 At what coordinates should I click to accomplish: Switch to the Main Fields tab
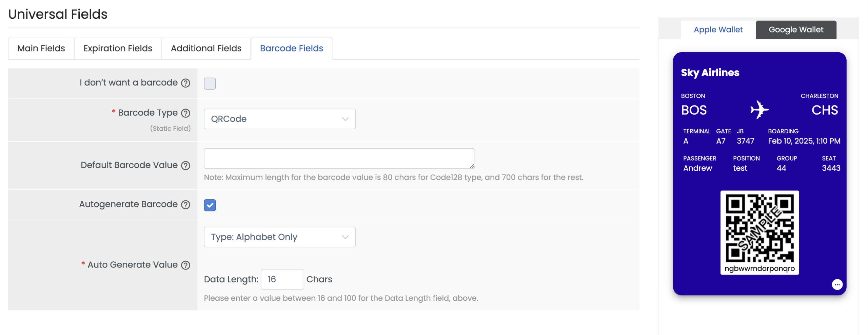pos(41,48)
